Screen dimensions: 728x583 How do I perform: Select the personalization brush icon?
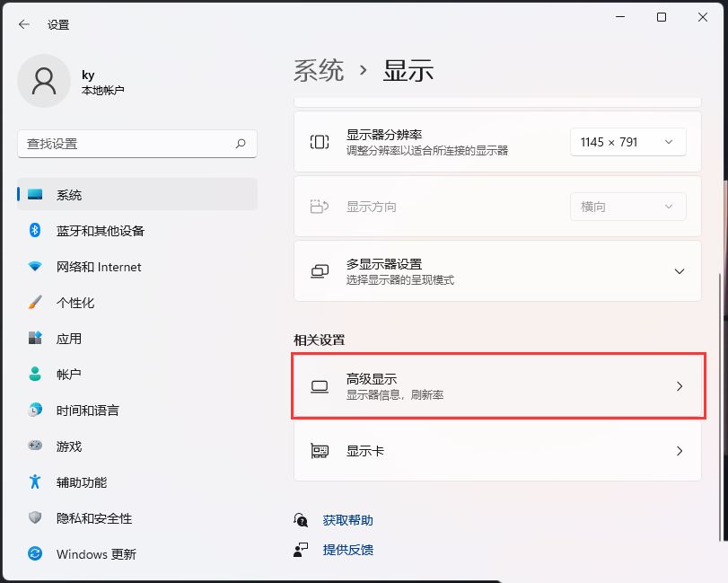[34, 303]
